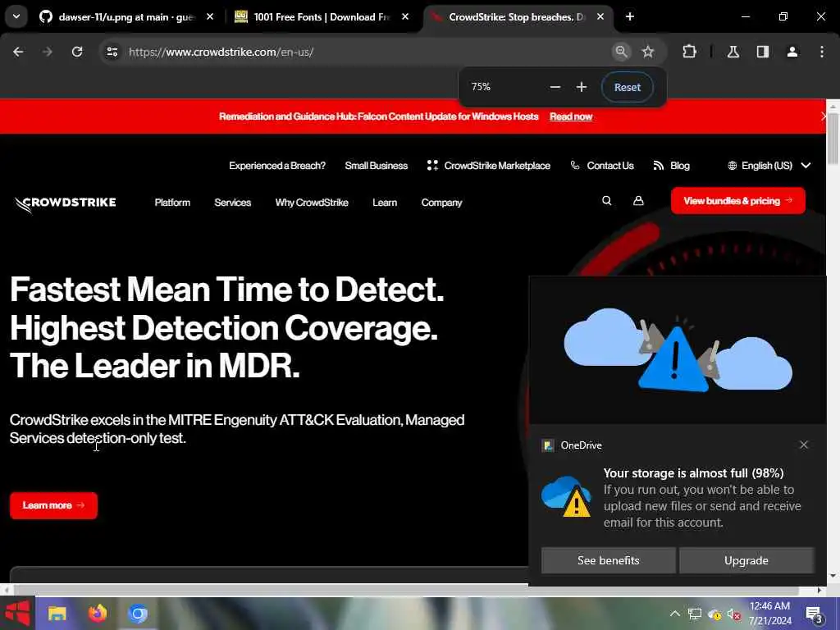Click the OneDrive storage full message text
Image resolution: width=840 pixels, height=630 pixels.
pyautogui.click(x=702, y=498)
